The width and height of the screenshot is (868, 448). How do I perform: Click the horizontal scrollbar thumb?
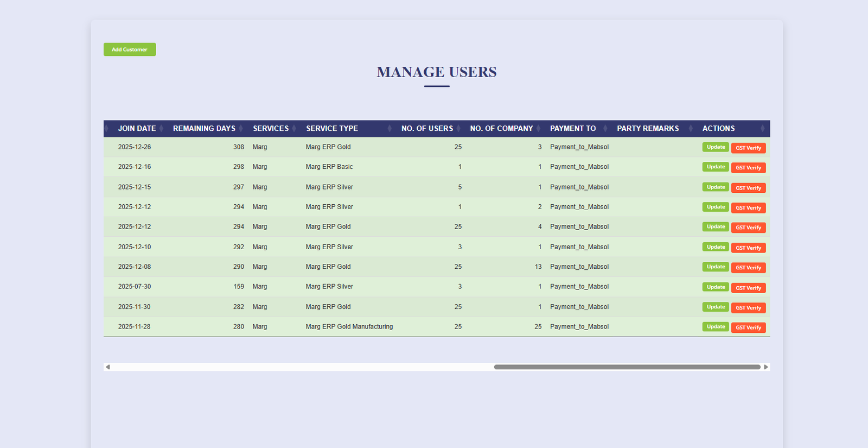[627, 367]
